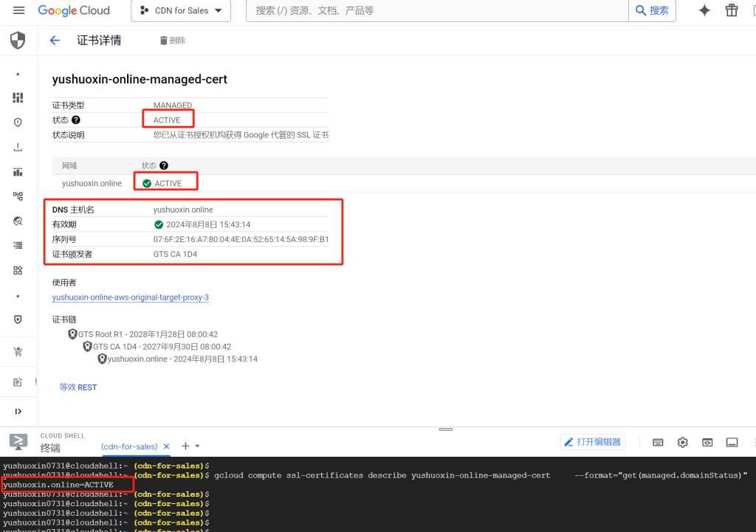
Task: Select the (cdn-for-sales) terminal tab
Action: tap(129, 446)
